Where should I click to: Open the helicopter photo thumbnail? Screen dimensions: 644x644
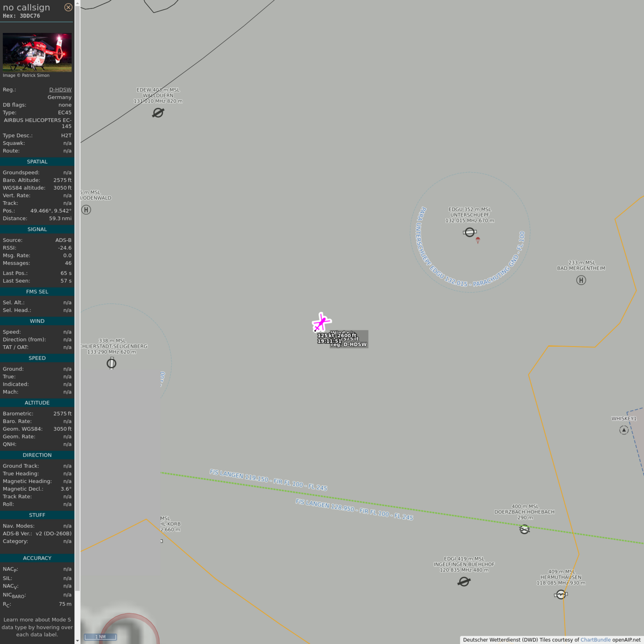click(37, 52)
